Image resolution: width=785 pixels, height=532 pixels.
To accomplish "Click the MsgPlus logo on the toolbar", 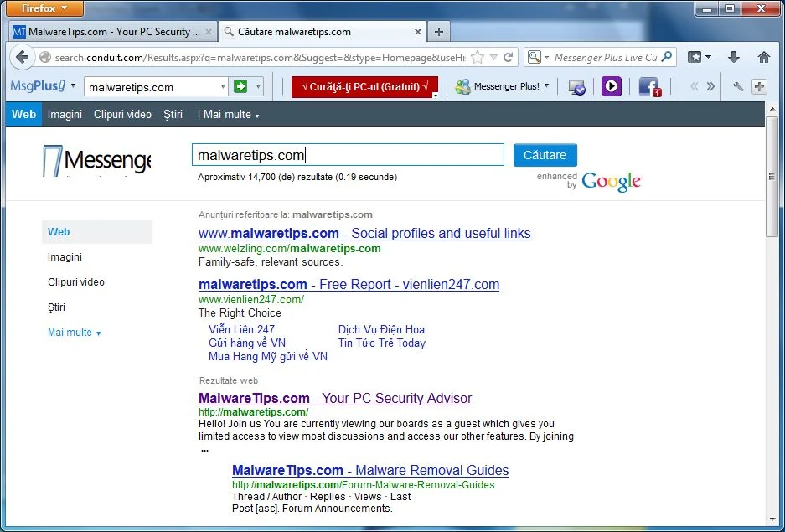I will click(38, 86).
